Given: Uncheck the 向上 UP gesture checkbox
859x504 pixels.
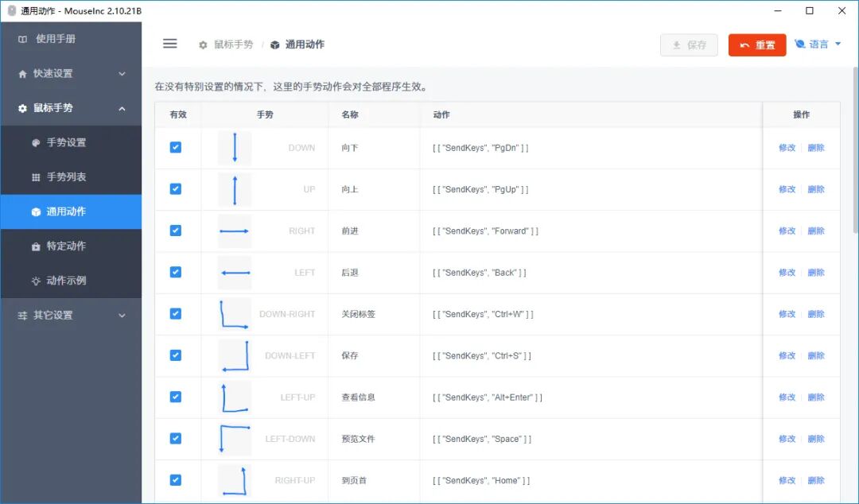Looking at the screenshot, I should (x=175, y=189).
